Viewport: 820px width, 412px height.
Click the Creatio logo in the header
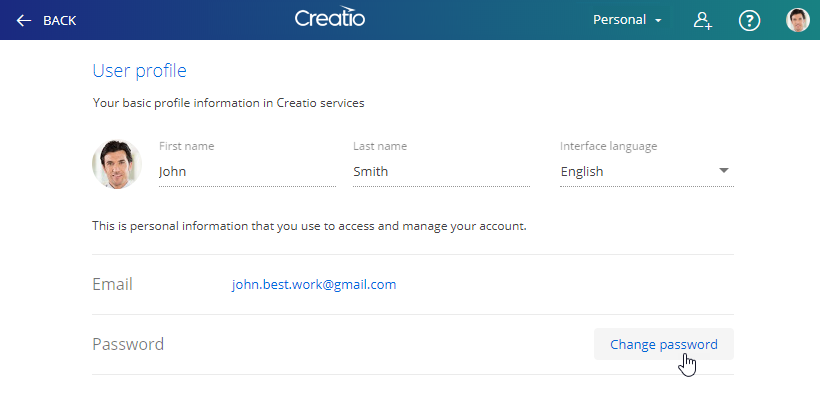tap(330, 17)
